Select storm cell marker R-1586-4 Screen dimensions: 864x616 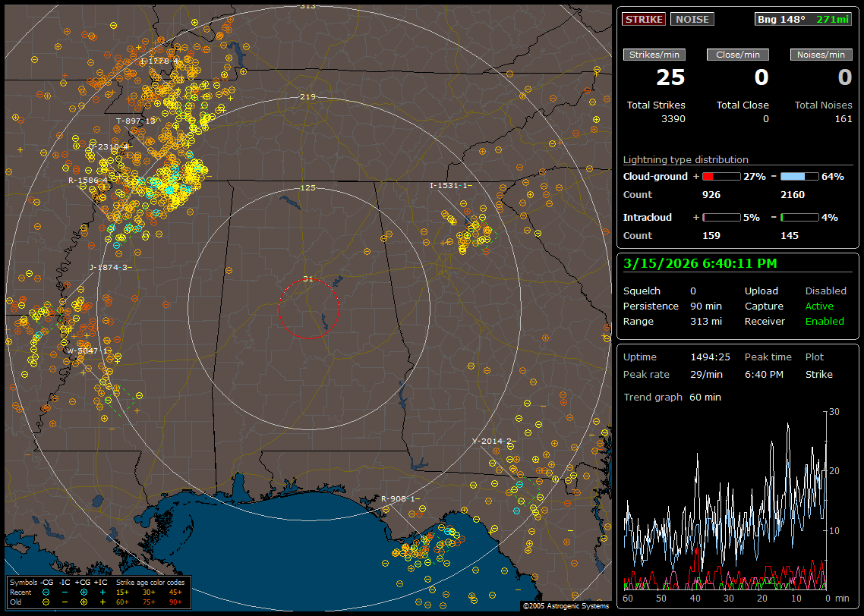click(88, 181)
